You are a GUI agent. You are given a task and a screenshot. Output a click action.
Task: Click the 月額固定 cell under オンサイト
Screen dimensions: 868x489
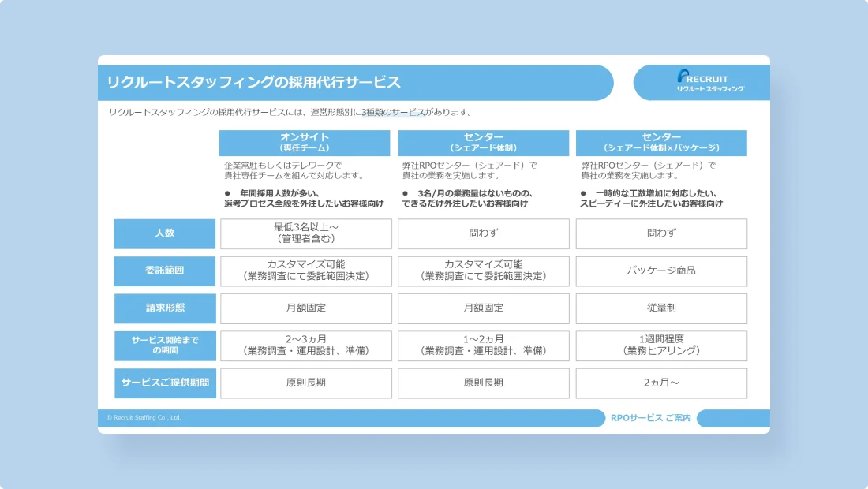(x=305, y=308)
